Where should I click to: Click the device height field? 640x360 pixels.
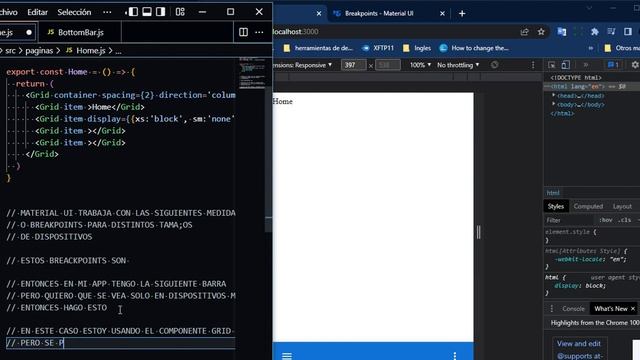[388, 65]
